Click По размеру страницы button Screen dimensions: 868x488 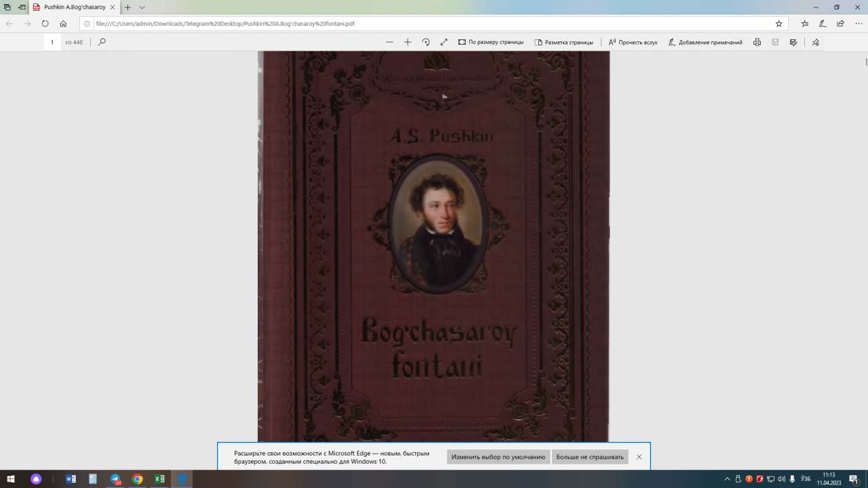(491, 42)
